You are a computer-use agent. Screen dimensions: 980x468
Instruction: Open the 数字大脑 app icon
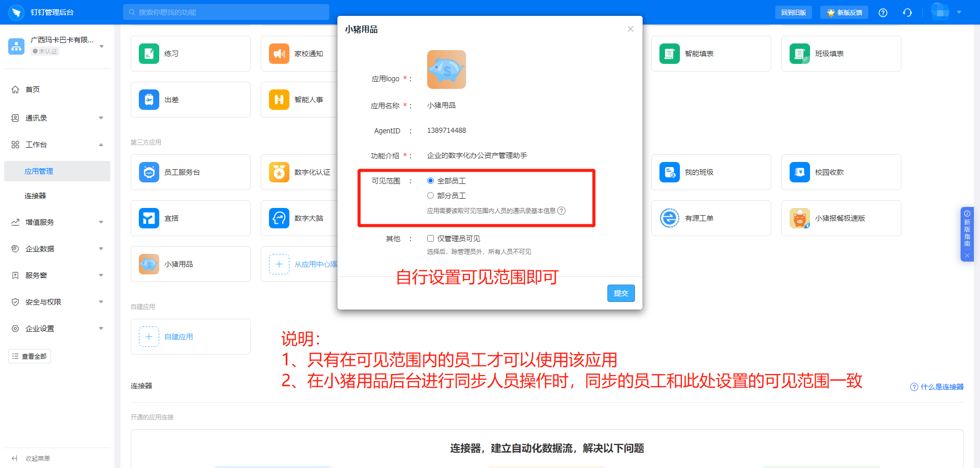coord(279,218)
